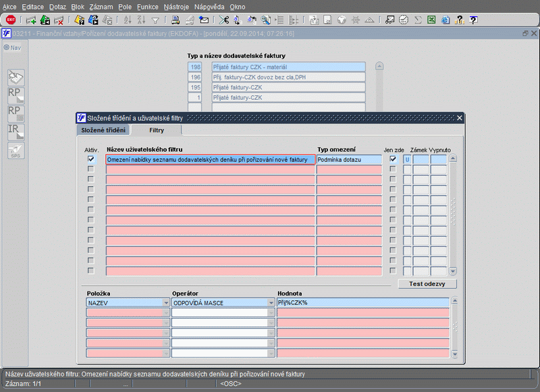
Task: Click the insert new record icon
Action: 31,20
